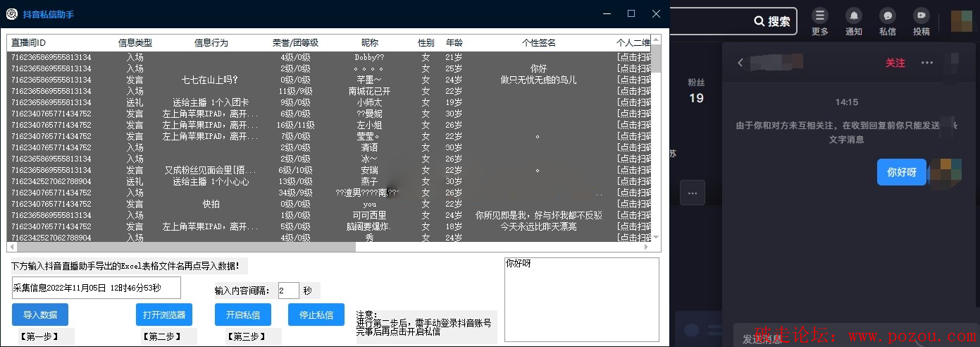Viewport: 980px width, 347px height.
Task: Click the horizontal scrollbar thumb
Action: [186, 247]
